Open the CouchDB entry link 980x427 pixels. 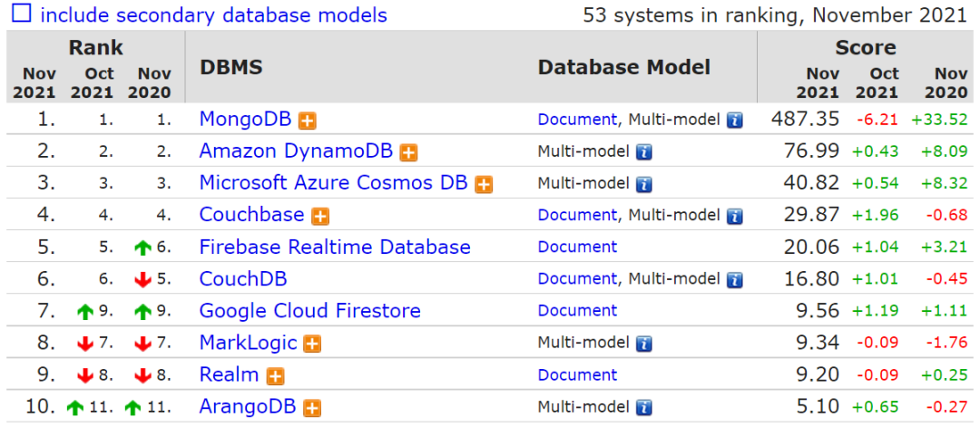[242, 279]
